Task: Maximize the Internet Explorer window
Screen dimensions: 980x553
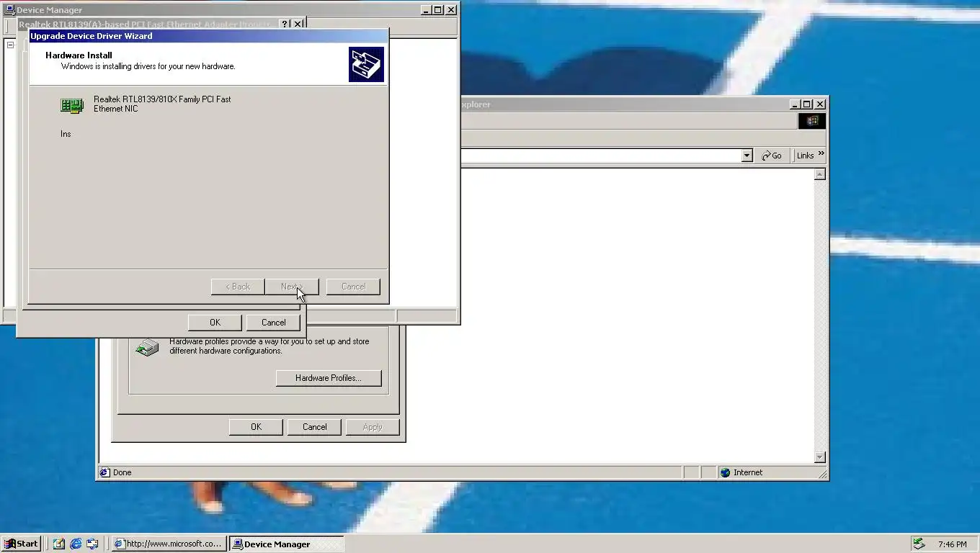Action: tap(807, 104)
